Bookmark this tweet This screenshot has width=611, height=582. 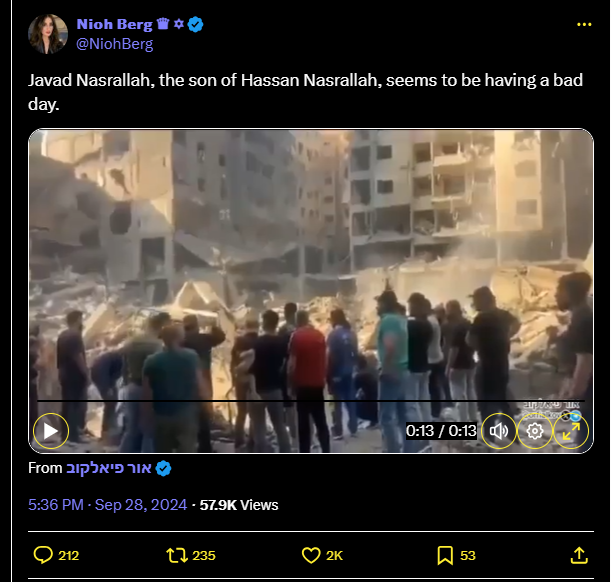pyautogui.click(x=445, y=555)
